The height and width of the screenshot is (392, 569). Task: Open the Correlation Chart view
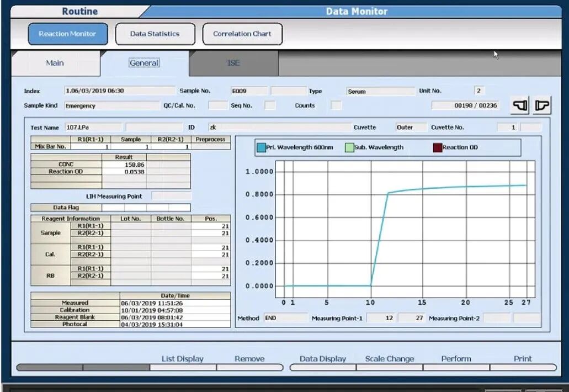pyautogui.click(x=242, y=34)
